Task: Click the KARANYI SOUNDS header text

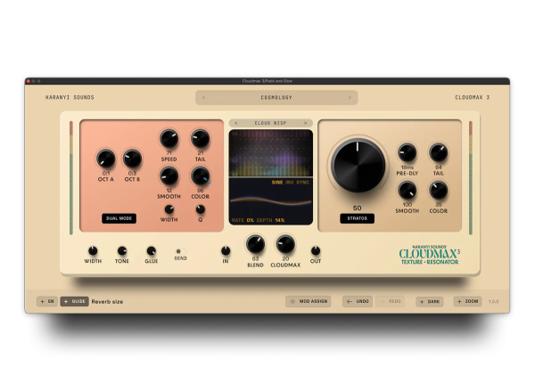Action: 70,97
